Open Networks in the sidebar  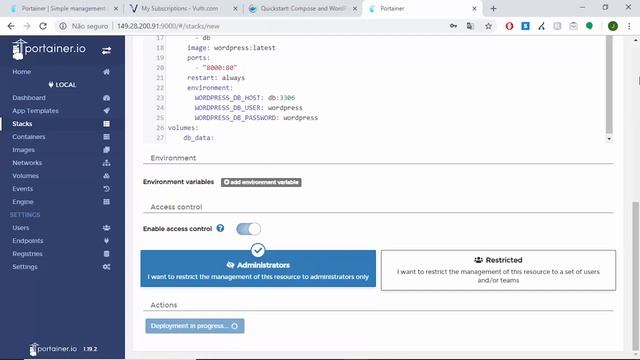(27, 163)
